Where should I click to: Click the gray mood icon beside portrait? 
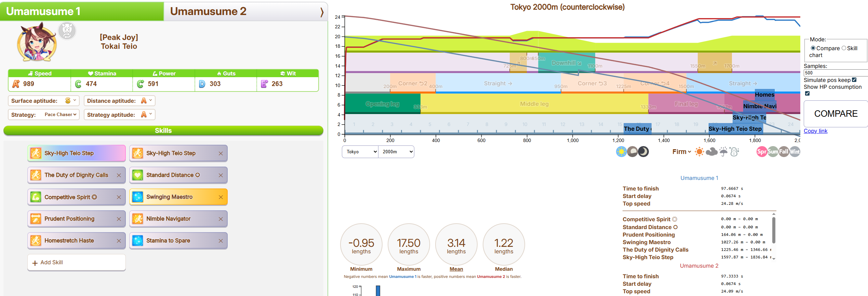tap(67, 31)
